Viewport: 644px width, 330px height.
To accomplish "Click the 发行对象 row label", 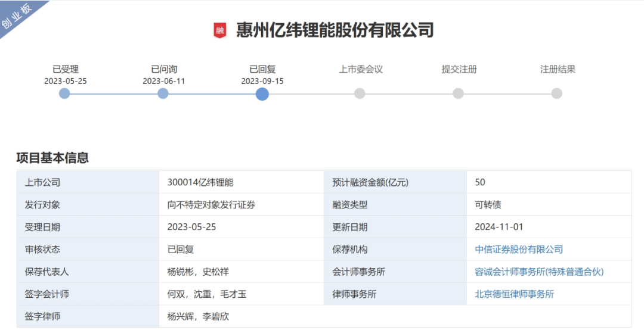I will point(42,205).
